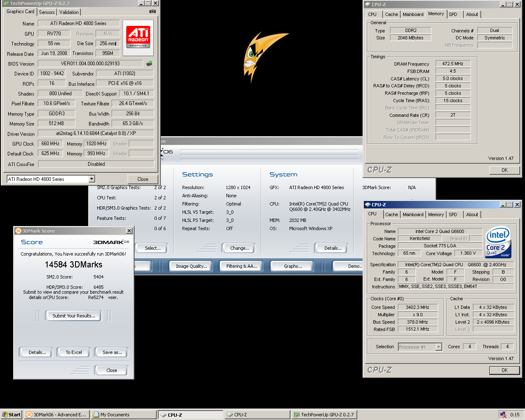Click Save as button in 3DMark Score

[x=112, y=352]
